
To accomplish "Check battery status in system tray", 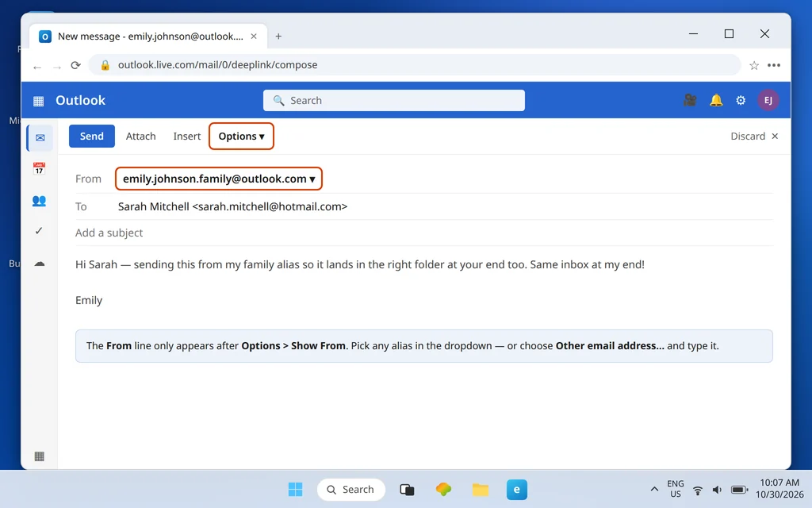I will [x=739, y=490].
